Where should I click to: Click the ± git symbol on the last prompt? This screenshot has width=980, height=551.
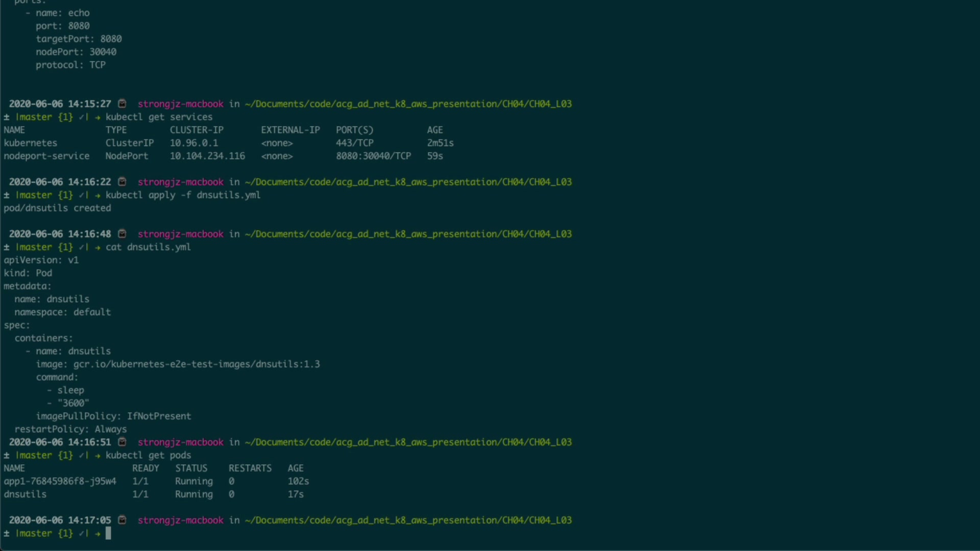[x=7, y=533]
